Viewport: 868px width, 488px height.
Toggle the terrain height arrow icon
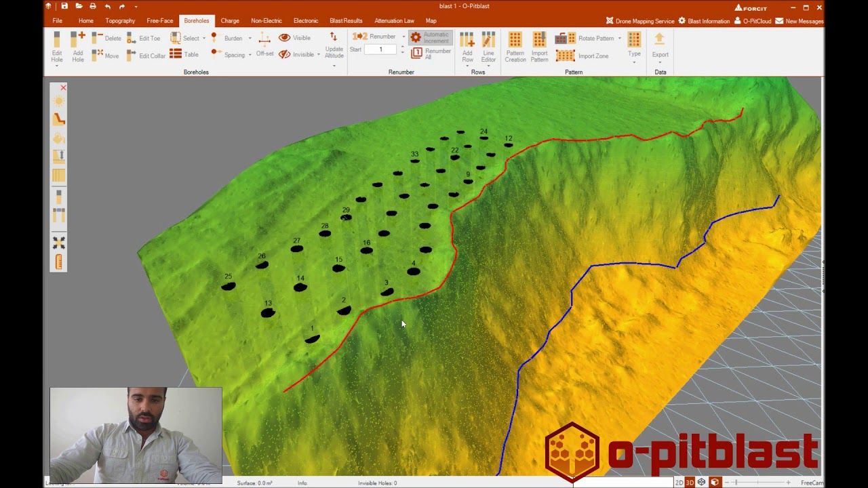pos(59,157)
